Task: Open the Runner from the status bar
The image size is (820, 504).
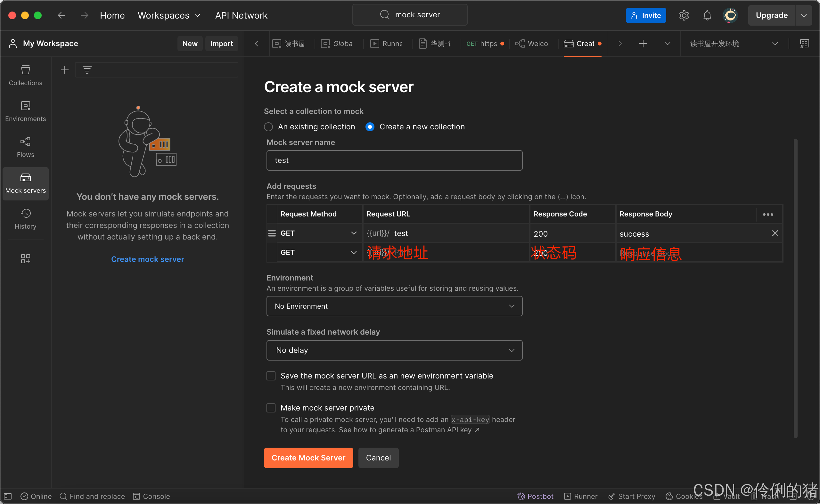Action: click(x=581, y=496)
